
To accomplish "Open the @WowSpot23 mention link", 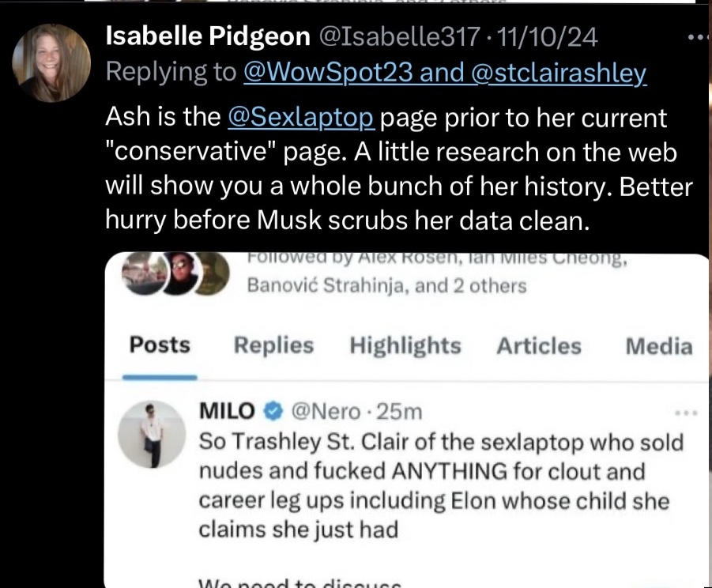I will pos(328,72).
